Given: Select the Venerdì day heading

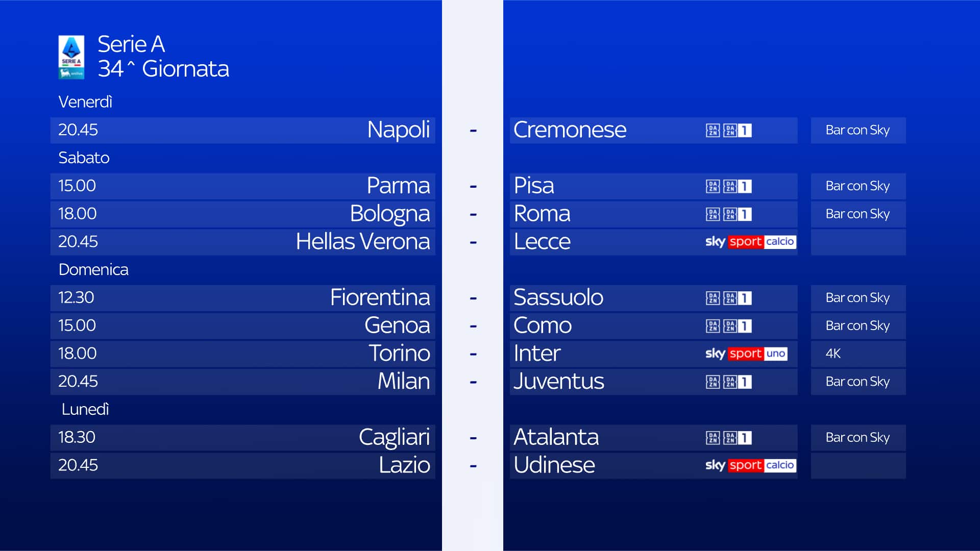Looking at the screenshot, I should pyautogui.click(x=85, y=102).
